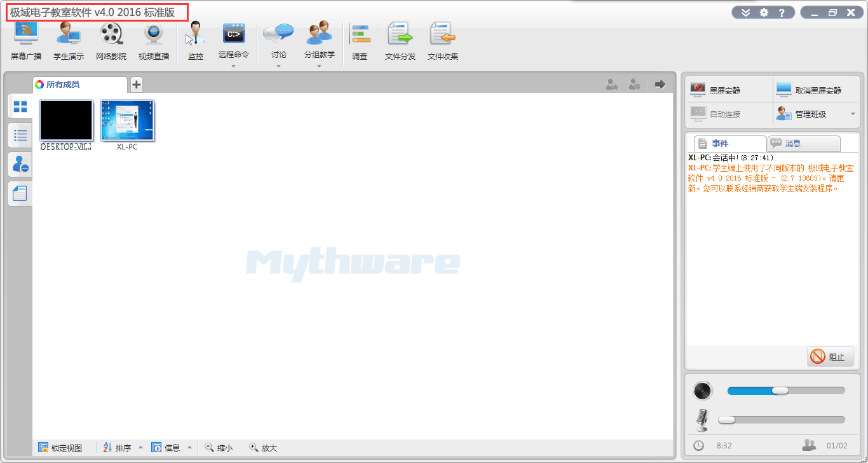Click 远程命令 remote command icon
The height and width of the screenshot is (463, 868).
(x=234, y=33)
